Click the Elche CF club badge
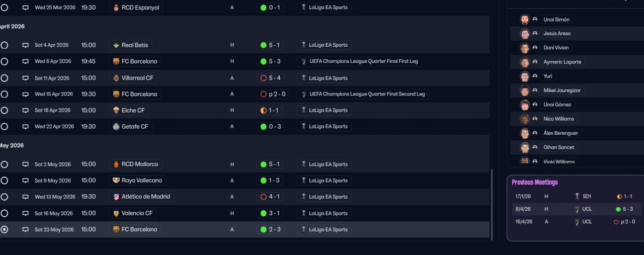644x255 pixels. pos(116,110)
